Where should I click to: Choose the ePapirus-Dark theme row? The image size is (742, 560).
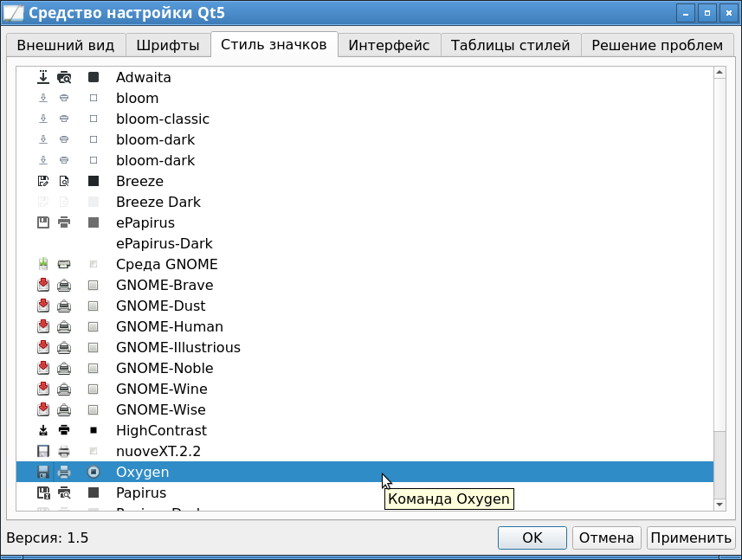365,243
